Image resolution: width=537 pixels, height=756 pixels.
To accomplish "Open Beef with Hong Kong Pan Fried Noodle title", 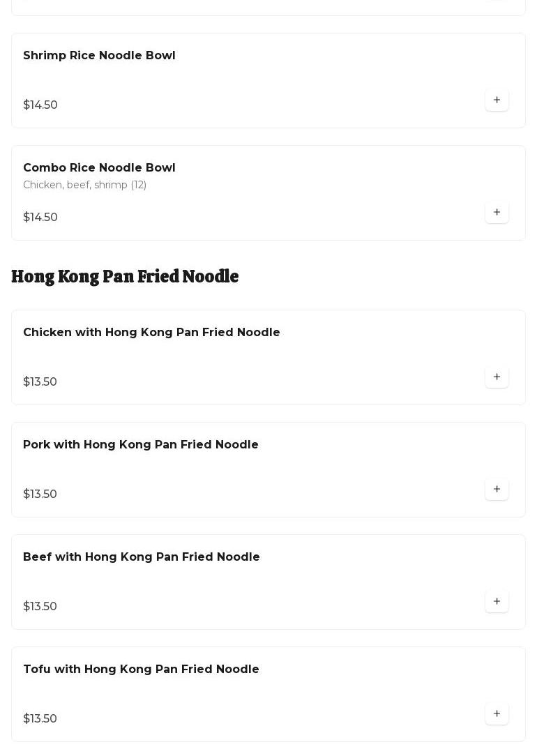I will [x=141, y=557].
